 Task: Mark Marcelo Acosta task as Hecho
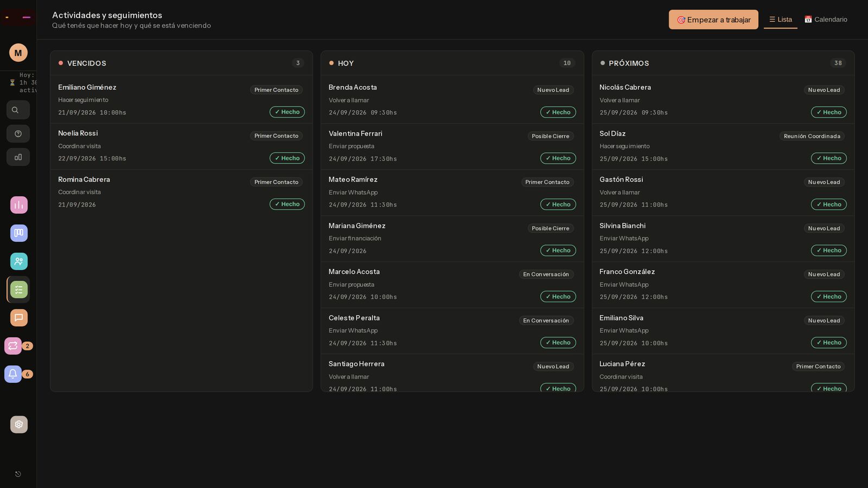click(x=558, y=297)
